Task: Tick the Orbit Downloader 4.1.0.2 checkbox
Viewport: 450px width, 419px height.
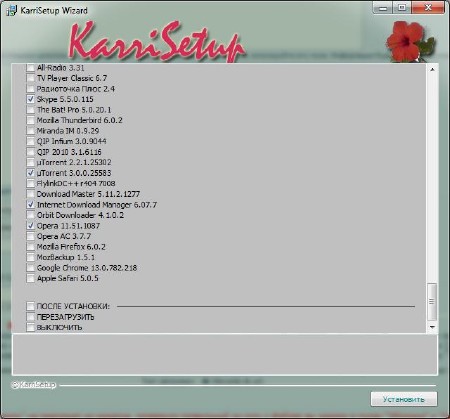Action: coord(30,215)
